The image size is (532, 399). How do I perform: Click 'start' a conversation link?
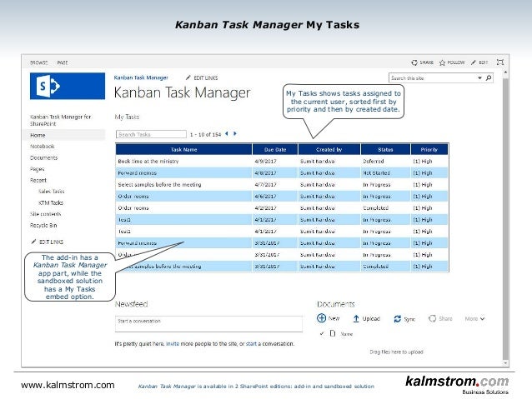251,344
